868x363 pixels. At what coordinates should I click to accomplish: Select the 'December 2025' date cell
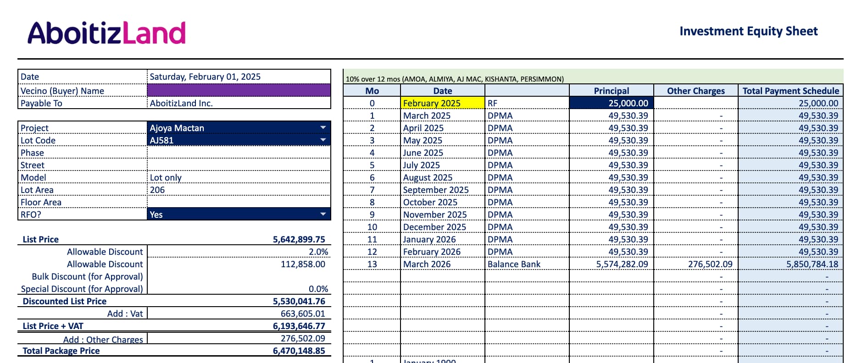442,227
